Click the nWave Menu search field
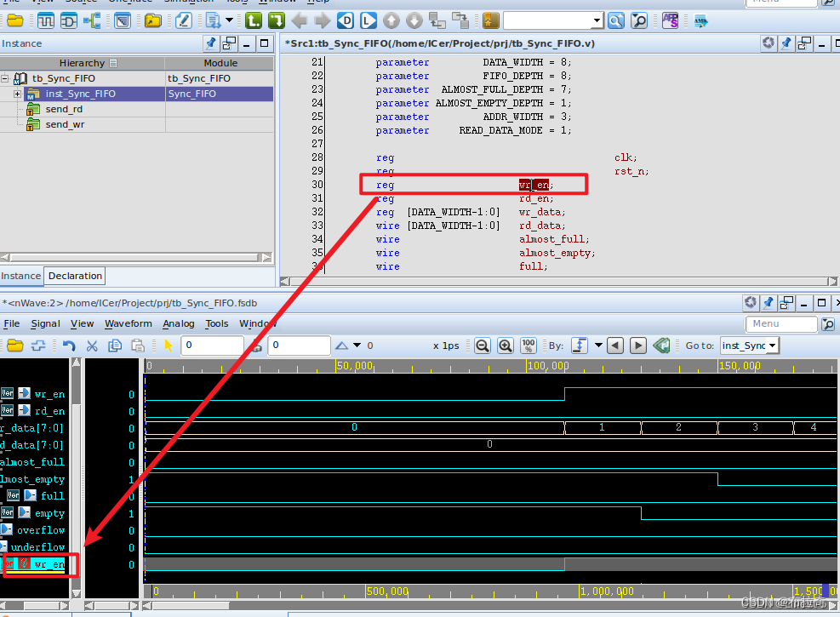 [x=781, y=324]
